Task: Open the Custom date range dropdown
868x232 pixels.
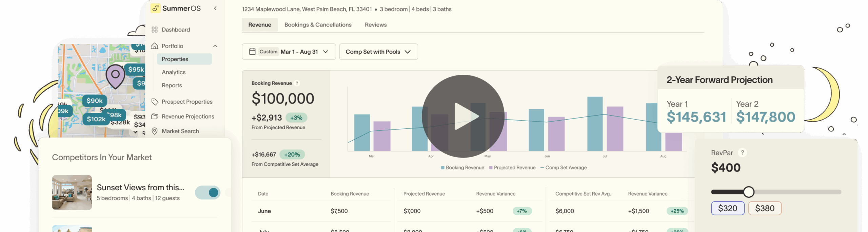Action: coord(289,52)
